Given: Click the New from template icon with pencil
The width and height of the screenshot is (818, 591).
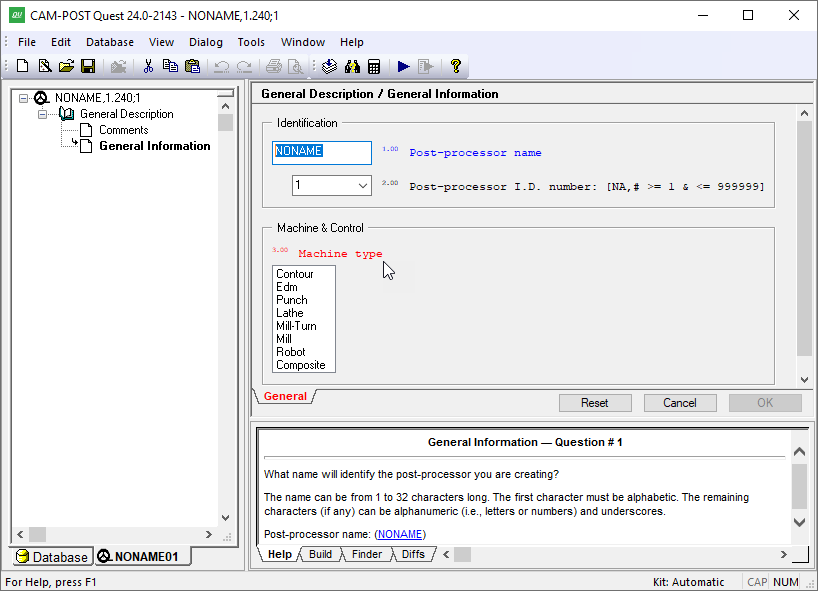Looking at the screenshot, I should click(44, 66).
